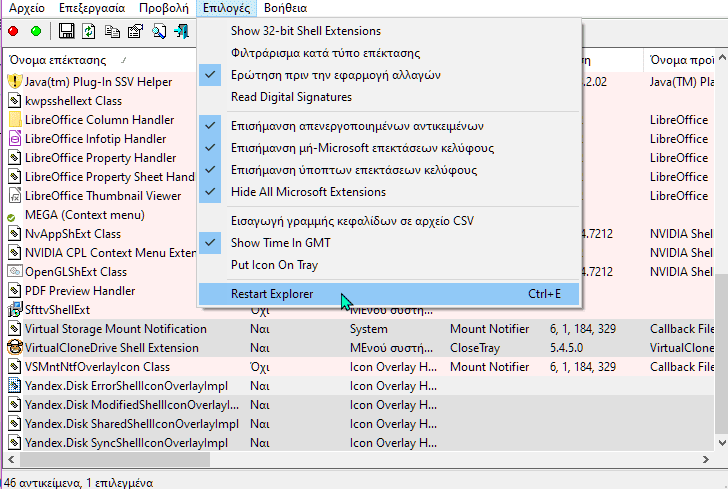Click CloseTray cell in VirtualCloneDrive row
The height and width of the screenshot is (489, 728).
(475, 348)
